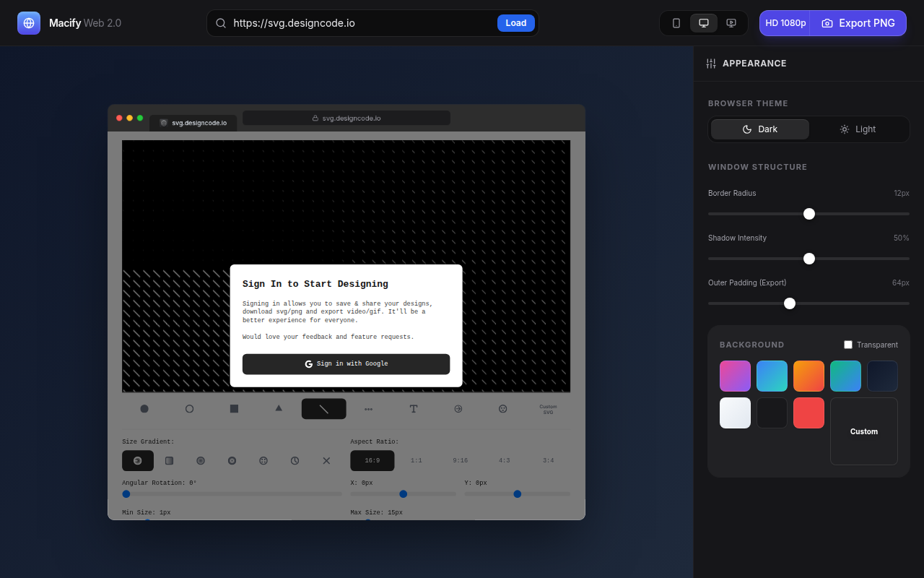
Task: Adjust the X offset slider
Action: point(404,494)
